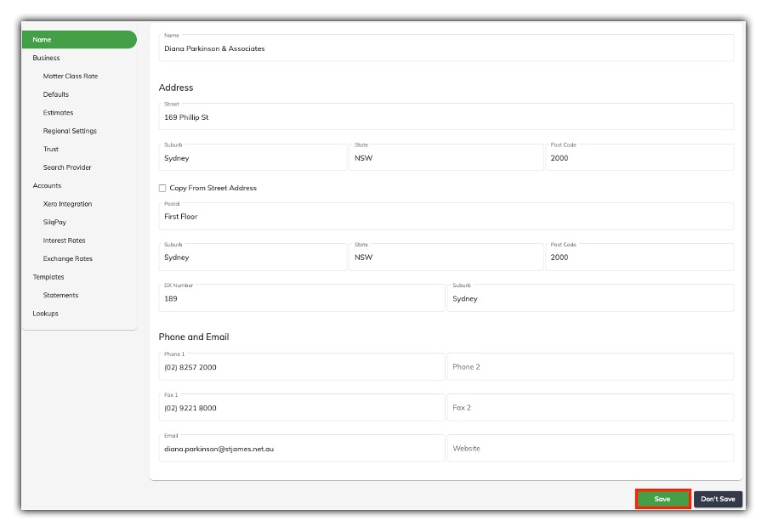The width and height of the screenshot is (767, 532).
Task: Open Interest Rates settings
Action: (65, 241)
